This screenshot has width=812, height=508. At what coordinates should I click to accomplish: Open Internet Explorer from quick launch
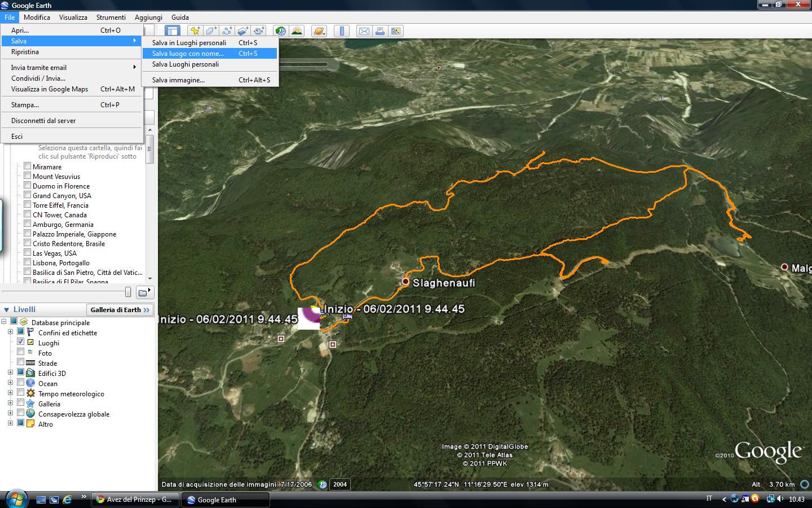pyautogui.click(x=68, y=500)
